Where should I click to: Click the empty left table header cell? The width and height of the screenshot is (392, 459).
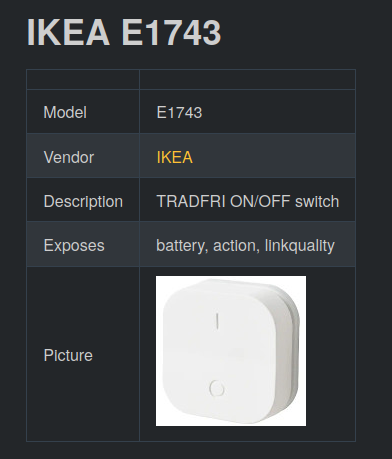(x=83, y=80)
